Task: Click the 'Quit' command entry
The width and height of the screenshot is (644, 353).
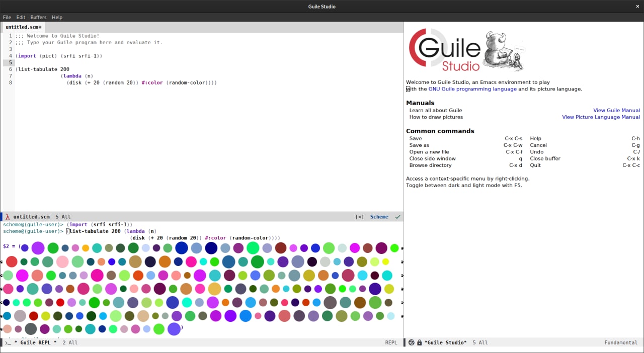Action: coord(535,165)
